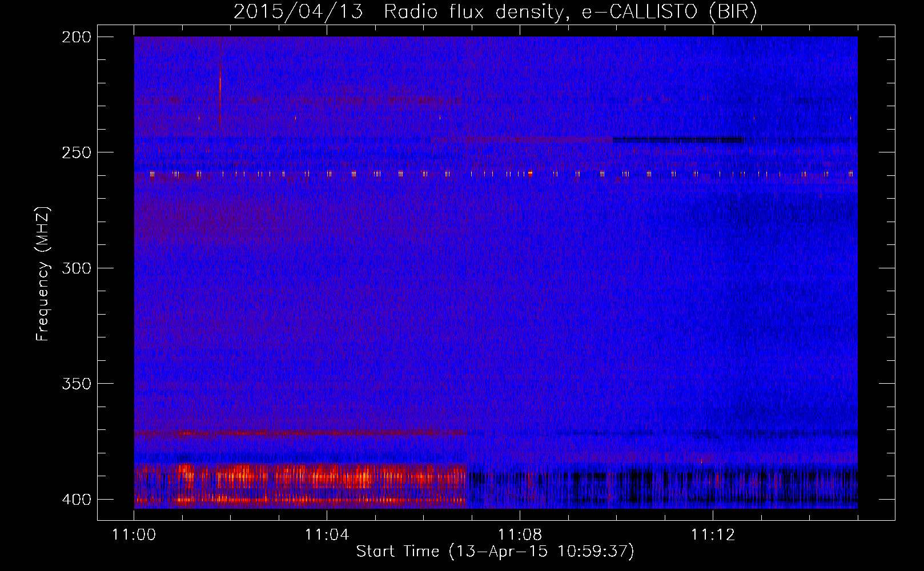Click the 'Start Time (13-Apr-15 10:59:37)' label
924x571 pixels.
coord(495,552)
